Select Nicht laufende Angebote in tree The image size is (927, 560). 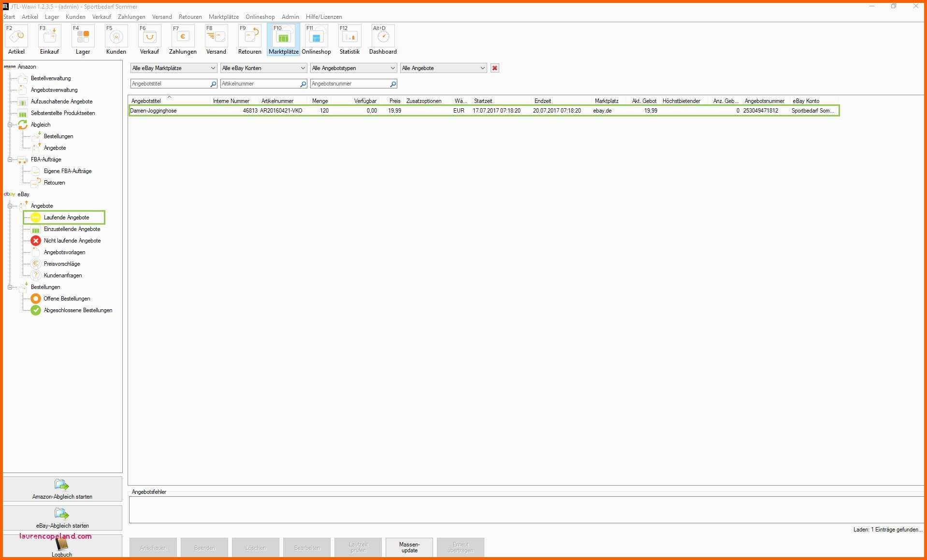(72, 241)
